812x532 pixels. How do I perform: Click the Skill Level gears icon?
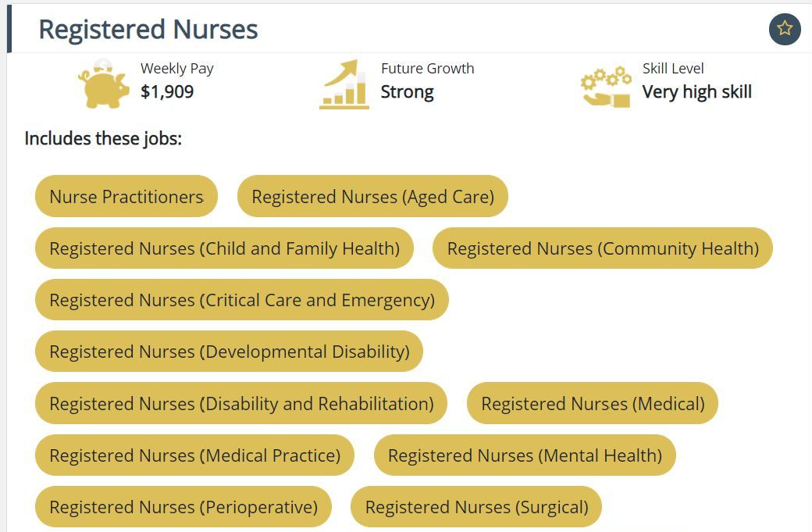(x=606, y=87)
